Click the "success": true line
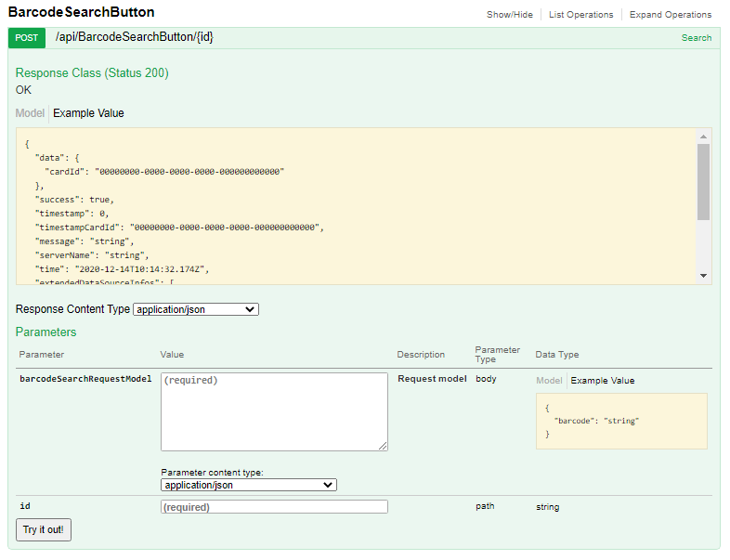This screenshot has width=730, height=560. tap(74, 200)
